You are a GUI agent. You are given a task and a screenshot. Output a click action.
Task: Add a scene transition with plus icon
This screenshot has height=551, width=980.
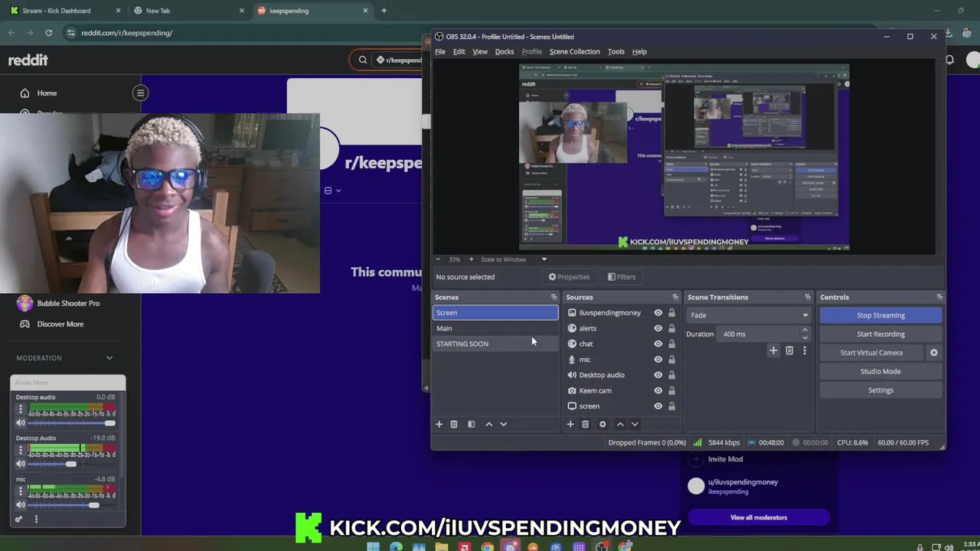click(x=773, y=350)
